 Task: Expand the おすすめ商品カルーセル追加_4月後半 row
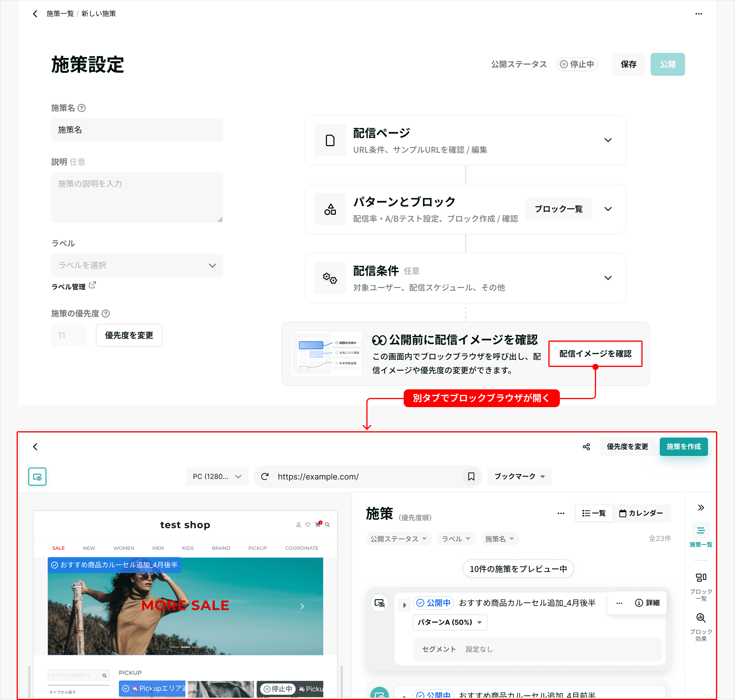[405, 605]
